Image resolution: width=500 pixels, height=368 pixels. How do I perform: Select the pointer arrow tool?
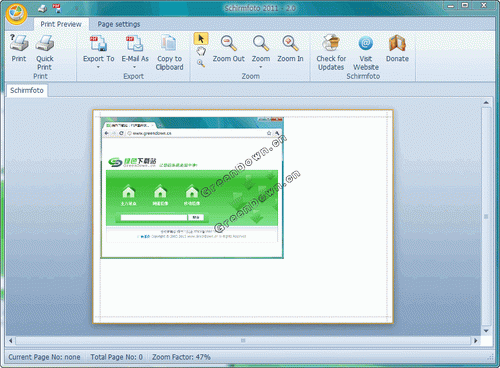[x=201, y=39]
